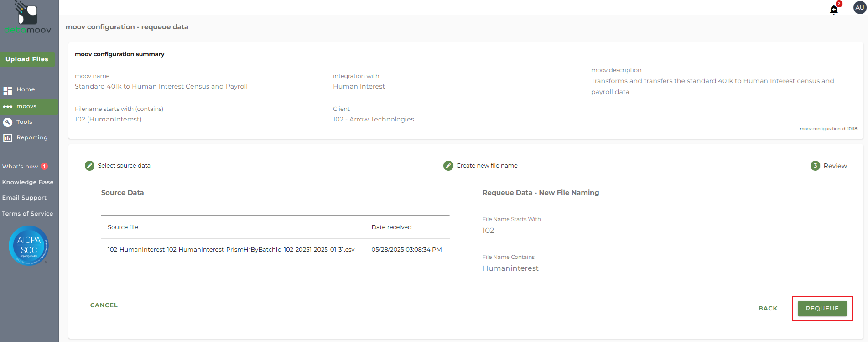Open the AU user avatar menu

pyautogui.click(x=859, y=8)
